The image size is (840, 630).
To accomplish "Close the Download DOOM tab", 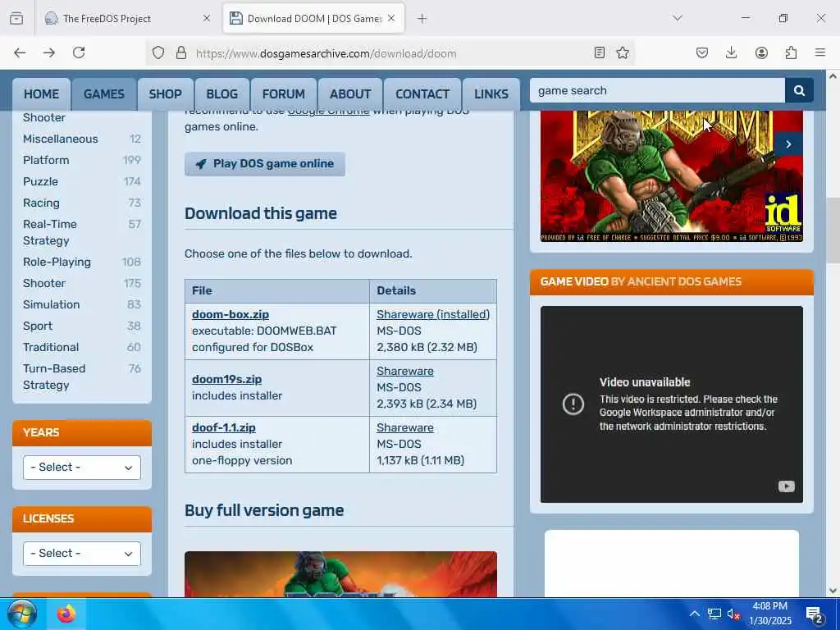I will tap(391, 18).
